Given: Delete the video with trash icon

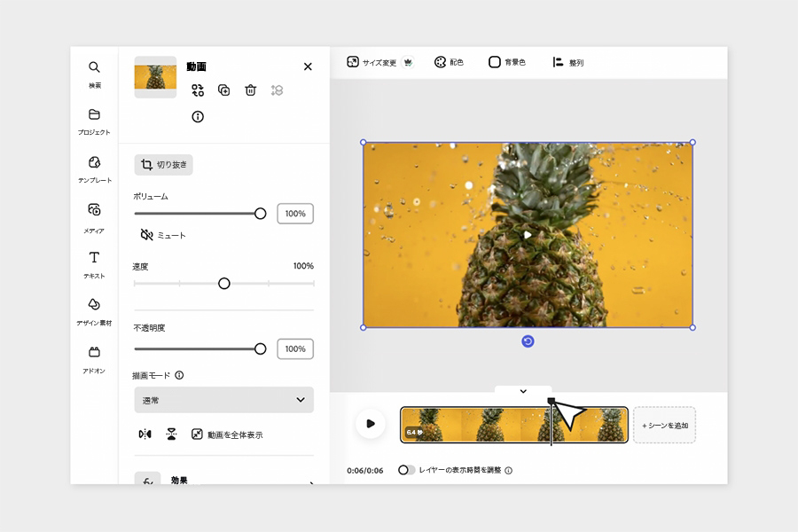Looking at the screenshot, I should click(250, 90).
